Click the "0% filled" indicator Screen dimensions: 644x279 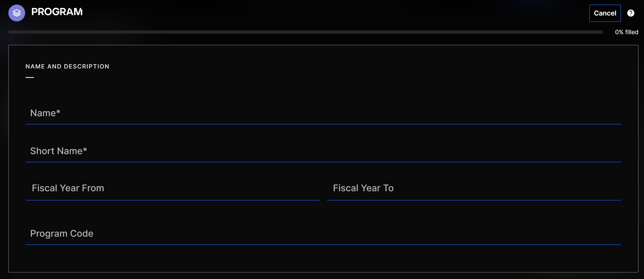(626, 32)
